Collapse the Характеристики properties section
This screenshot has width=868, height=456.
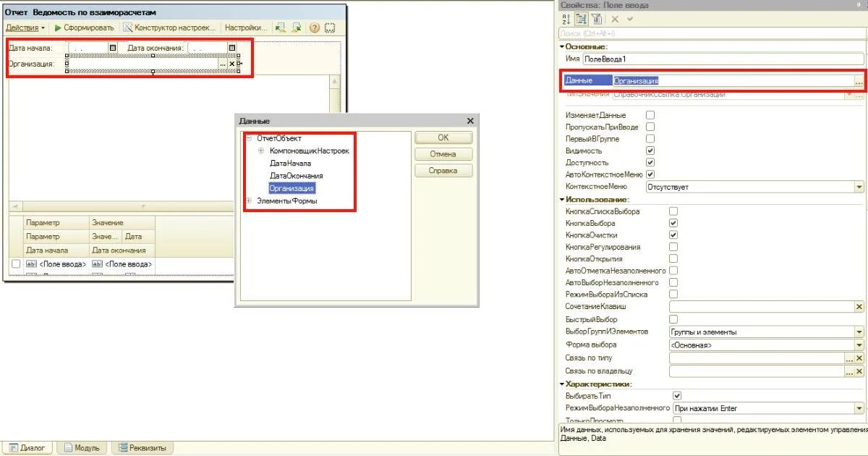[562, 384]
